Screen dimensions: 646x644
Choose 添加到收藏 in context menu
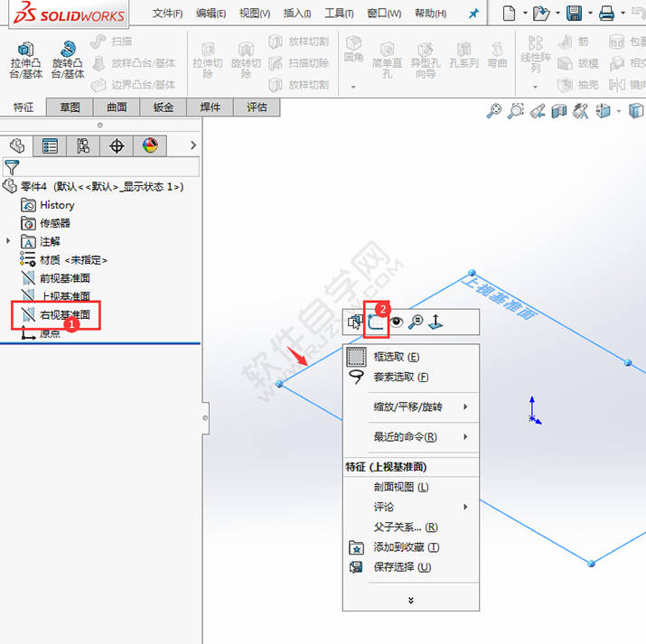point(411,547)
